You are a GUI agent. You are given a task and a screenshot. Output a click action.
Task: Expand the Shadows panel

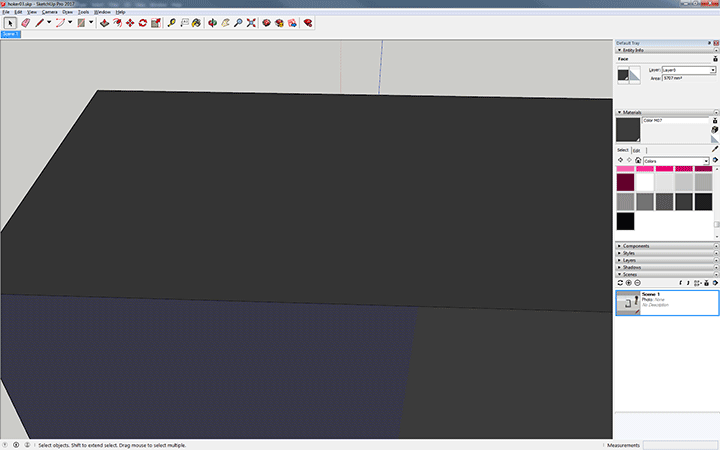[664, 267]
